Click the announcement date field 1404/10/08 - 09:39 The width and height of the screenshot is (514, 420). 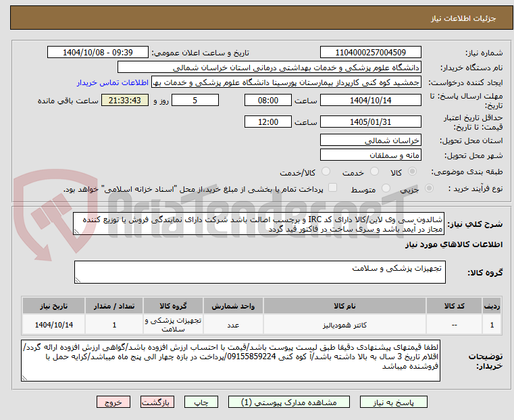[x=98, y=53]
